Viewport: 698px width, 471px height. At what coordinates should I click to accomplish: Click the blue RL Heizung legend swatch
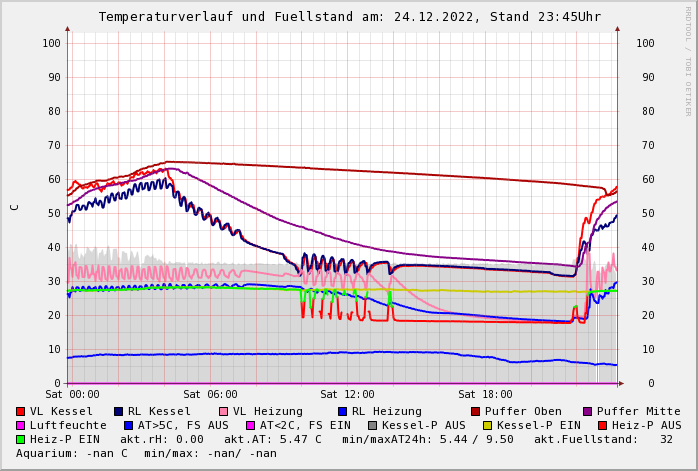pyautogui.click(x=342, y=411)
